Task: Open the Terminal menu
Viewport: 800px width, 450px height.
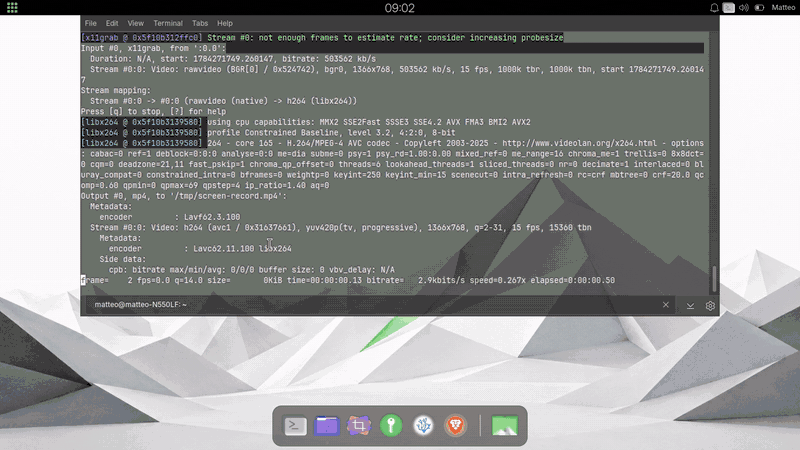Action: [x=168, y=23]
